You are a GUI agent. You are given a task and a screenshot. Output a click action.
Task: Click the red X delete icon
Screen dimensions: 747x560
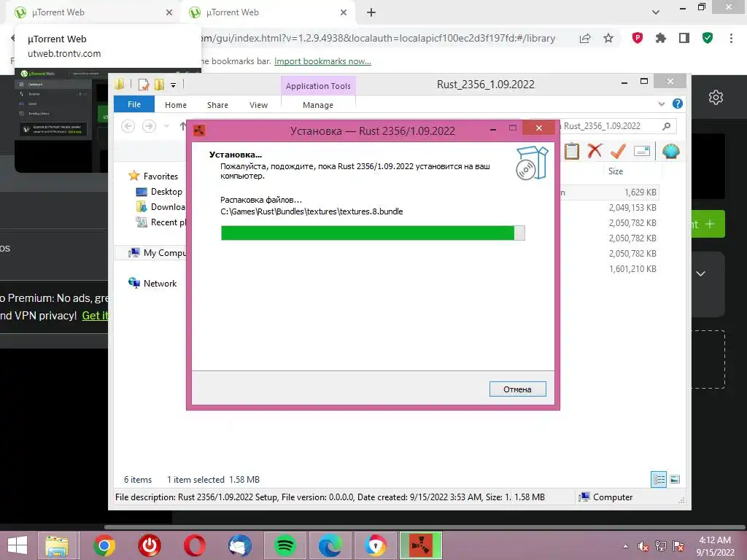[595, 151]
